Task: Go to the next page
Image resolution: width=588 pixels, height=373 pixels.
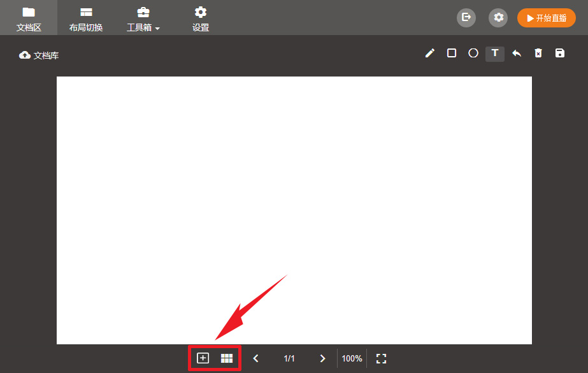Action: [322, 358]
